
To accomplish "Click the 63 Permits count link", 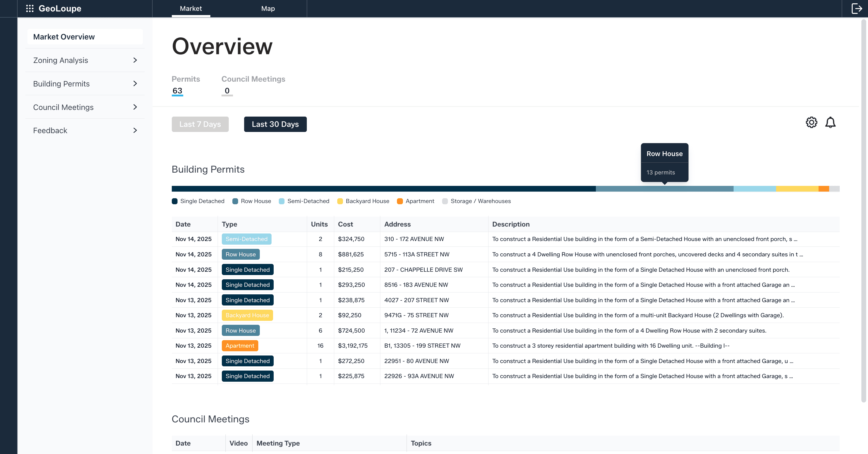I will point(177,91).
